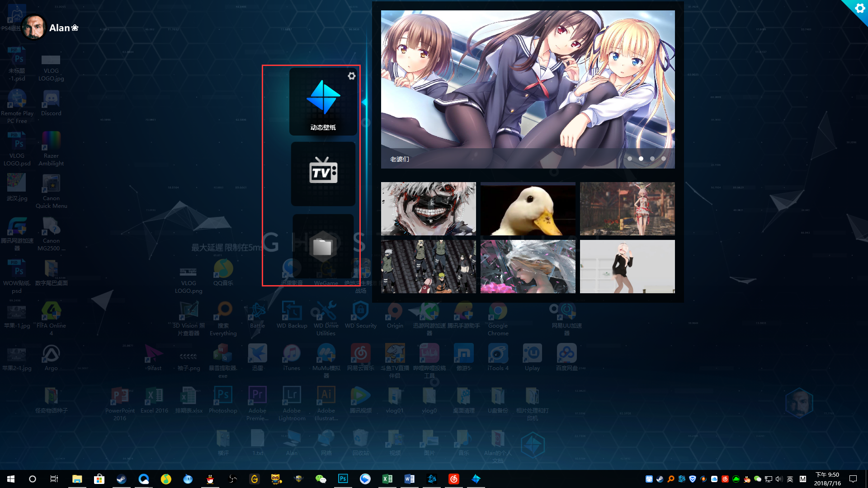Open the 百度网盘 desktop shortcut
Screen dimensions: 868x488
click(x=566, y=357)
